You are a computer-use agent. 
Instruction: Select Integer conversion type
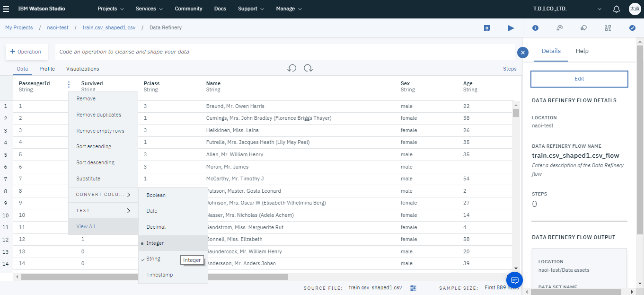pos(155,243)
